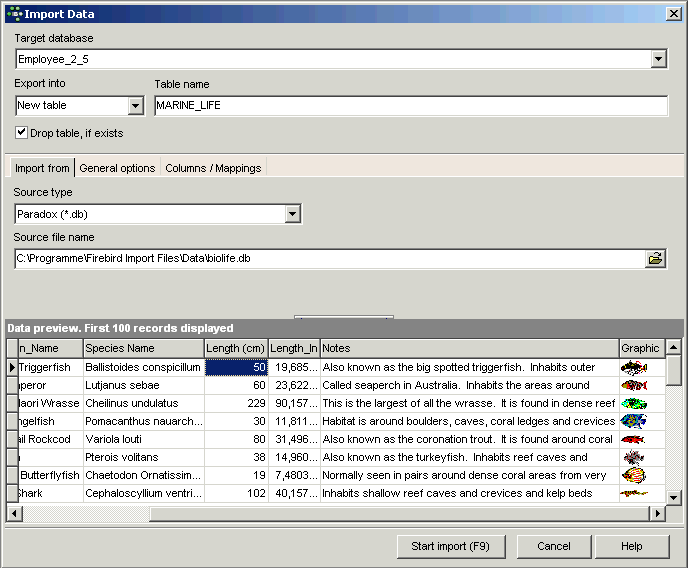Click the Help button
The height and width of the screenshot is (569, 688).
tap(631, 546)
